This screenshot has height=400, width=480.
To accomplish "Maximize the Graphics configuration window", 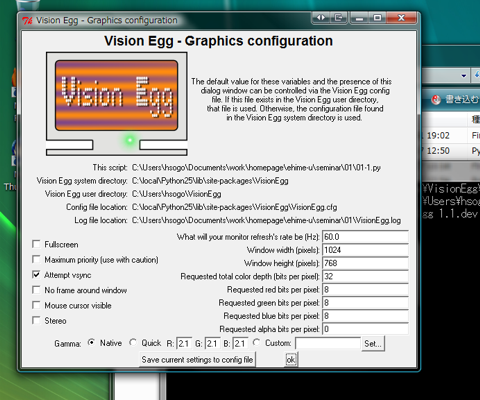I will coord(377,18).
